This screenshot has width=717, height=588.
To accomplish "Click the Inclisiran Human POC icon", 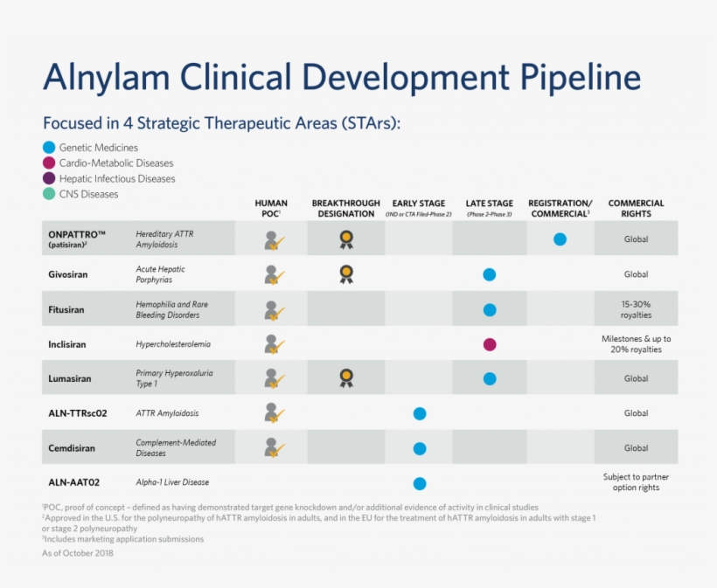I will pos(273,342).
